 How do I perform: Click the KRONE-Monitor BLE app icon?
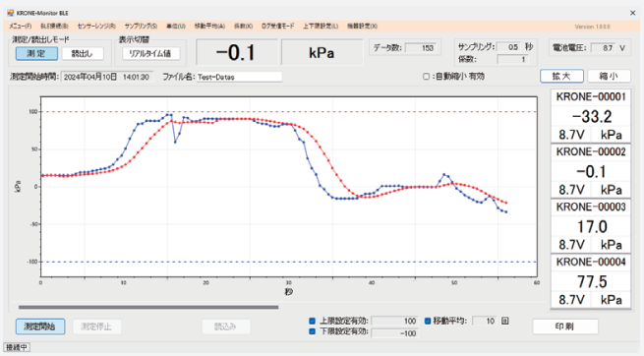[10, 13]
